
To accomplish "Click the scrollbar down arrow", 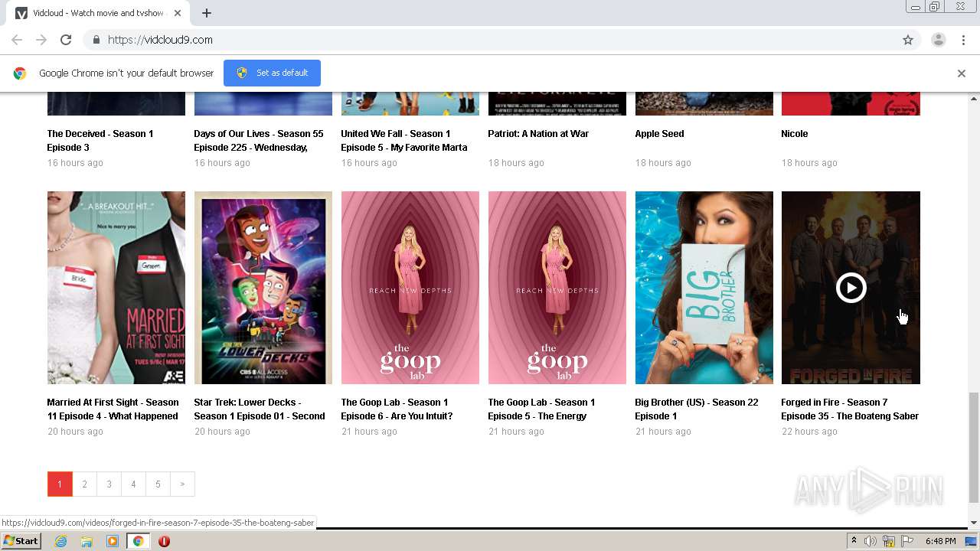I will [974, 523].
